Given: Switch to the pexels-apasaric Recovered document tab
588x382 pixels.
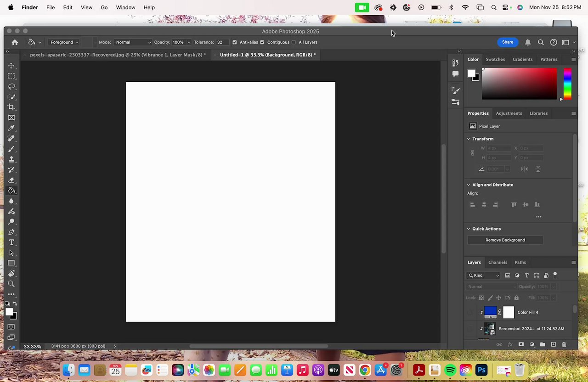Looking at the screenshot, I should coord(118,55).
